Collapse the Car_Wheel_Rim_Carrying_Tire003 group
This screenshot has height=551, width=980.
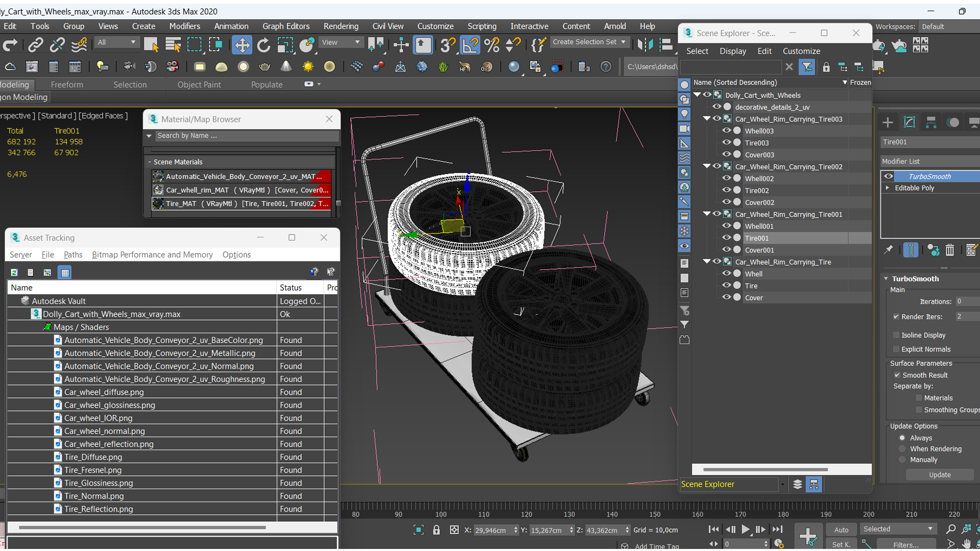point(706,118)
